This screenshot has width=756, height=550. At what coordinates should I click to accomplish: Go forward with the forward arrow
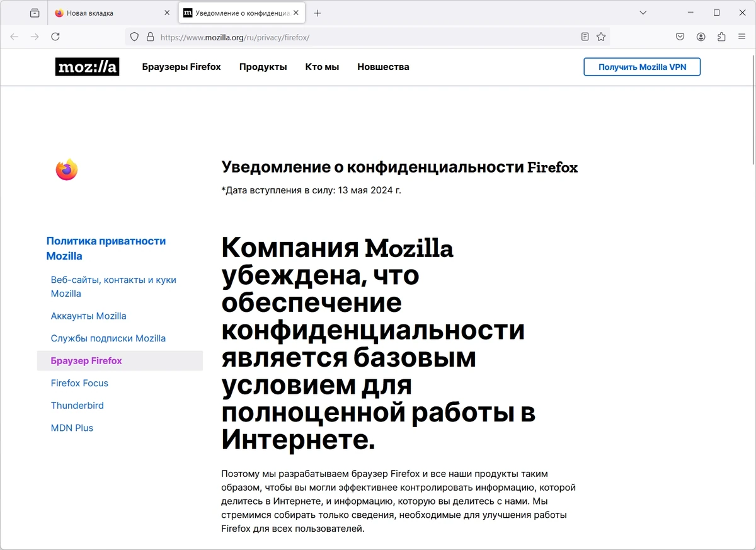(x=35, y=37)
